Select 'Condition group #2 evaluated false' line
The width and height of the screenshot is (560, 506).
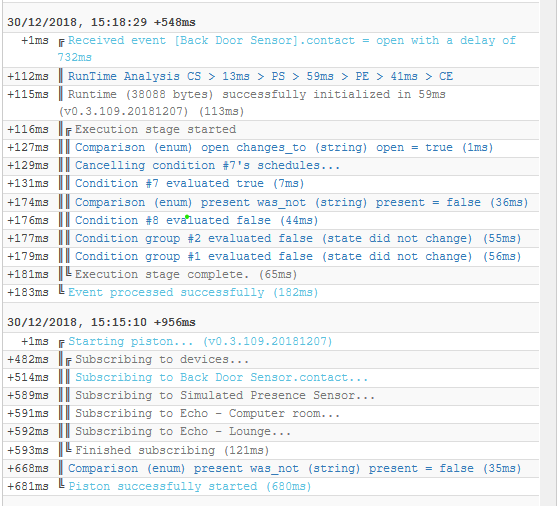tap(298, 238)
